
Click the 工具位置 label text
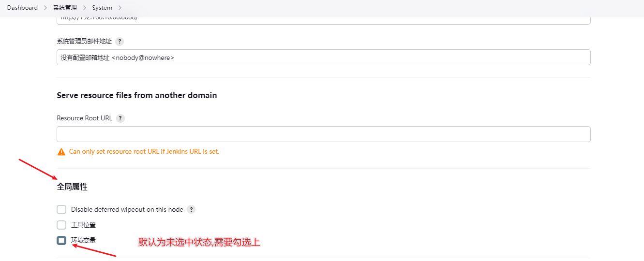[x=83, y=225]
